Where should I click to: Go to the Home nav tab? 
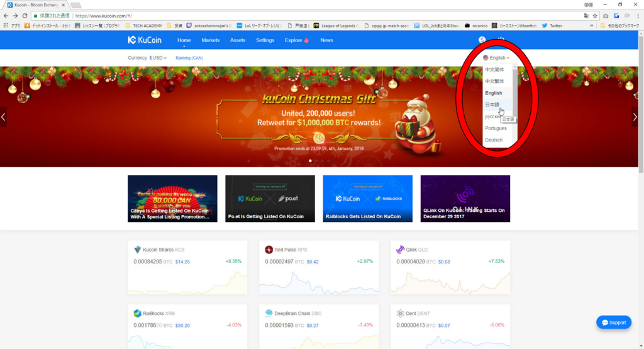[184, 40]
